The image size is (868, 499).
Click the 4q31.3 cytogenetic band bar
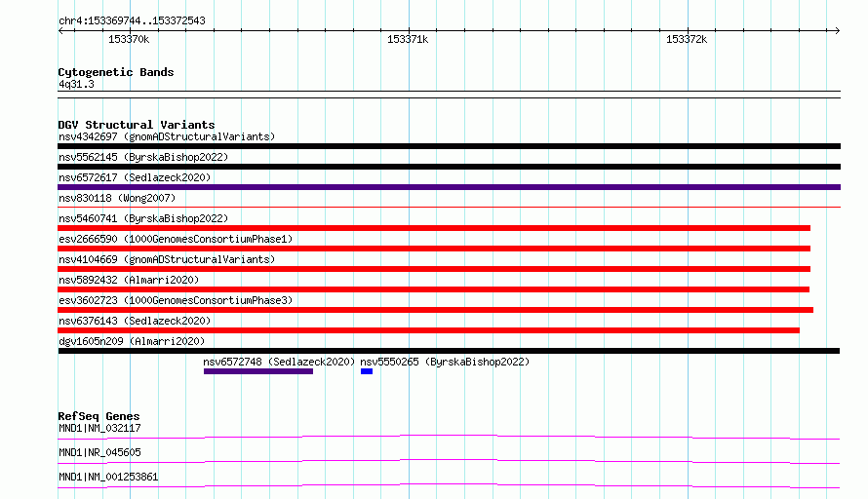pos(449,95)
